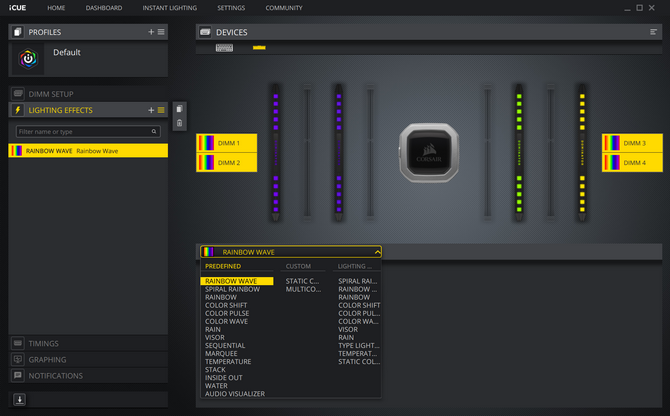Click the Filter name or type field
The image size is (670, 416).
(88, 132)
